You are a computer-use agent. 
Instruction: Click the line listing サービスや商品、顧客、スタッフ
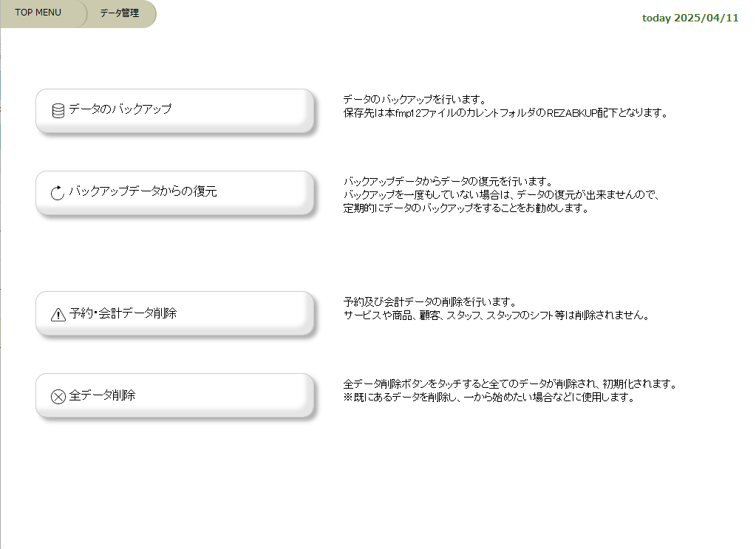497,316
